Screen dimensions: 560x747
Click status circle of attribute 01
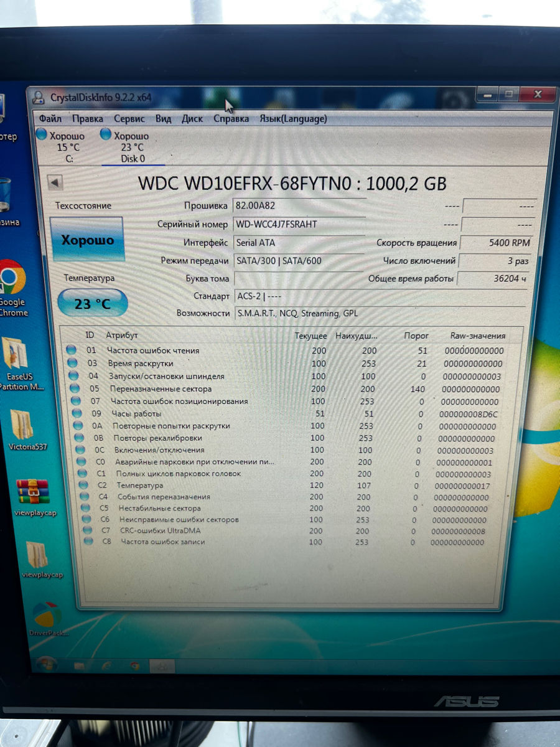(72, 350)
